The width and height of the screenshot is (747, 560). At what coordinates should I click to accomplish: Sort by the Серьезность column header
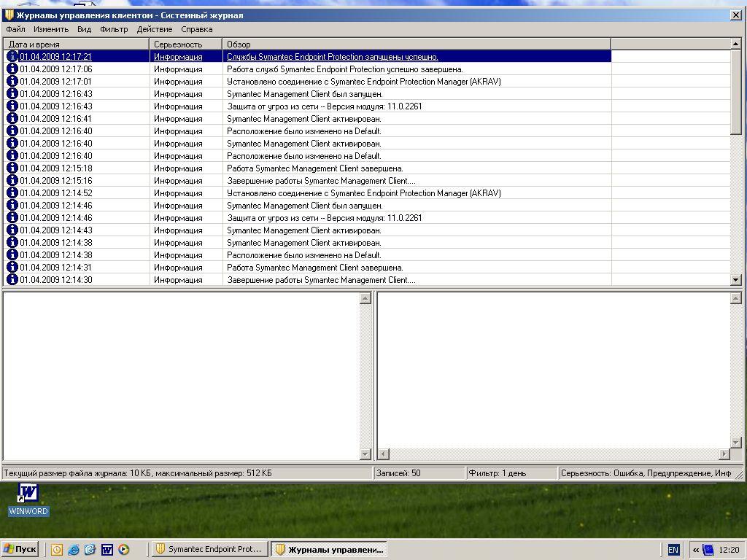pyautogui.click(x=186, y=44)
